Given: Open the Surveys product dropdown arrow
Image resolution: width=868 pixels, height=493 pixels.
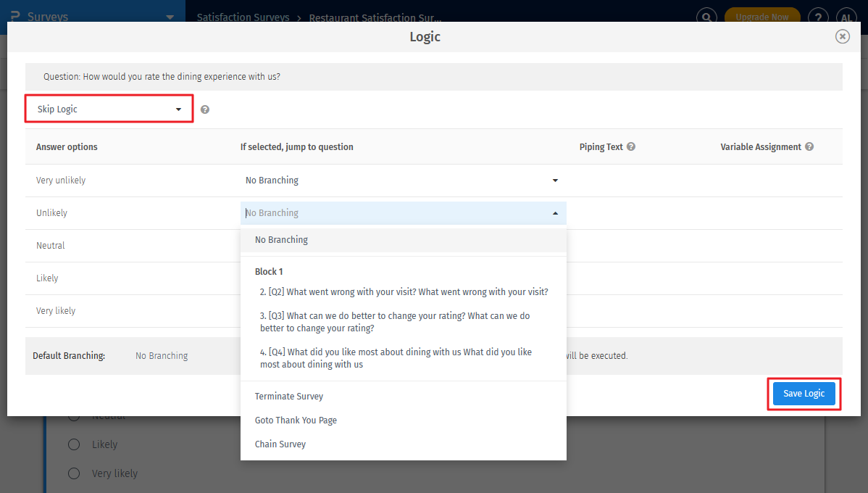Looking at the screenshot, I should 170,17.
